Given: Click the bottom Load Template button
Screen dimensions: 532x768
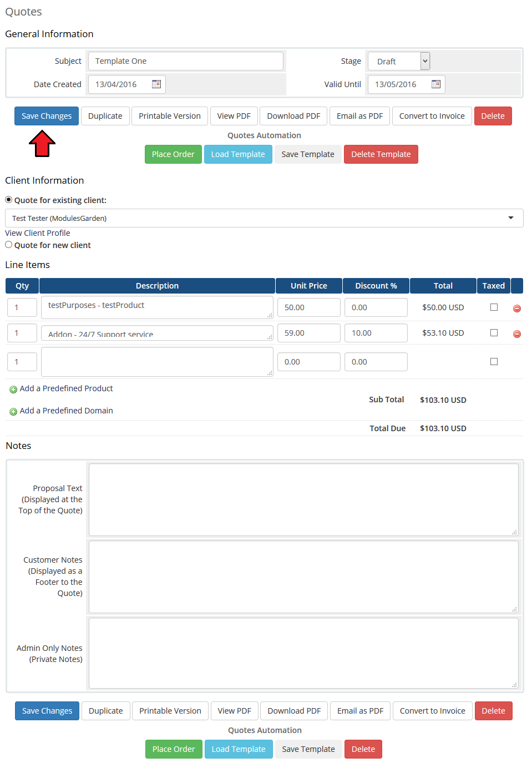Looking at the screenshot, I should [x=239, y=749].
